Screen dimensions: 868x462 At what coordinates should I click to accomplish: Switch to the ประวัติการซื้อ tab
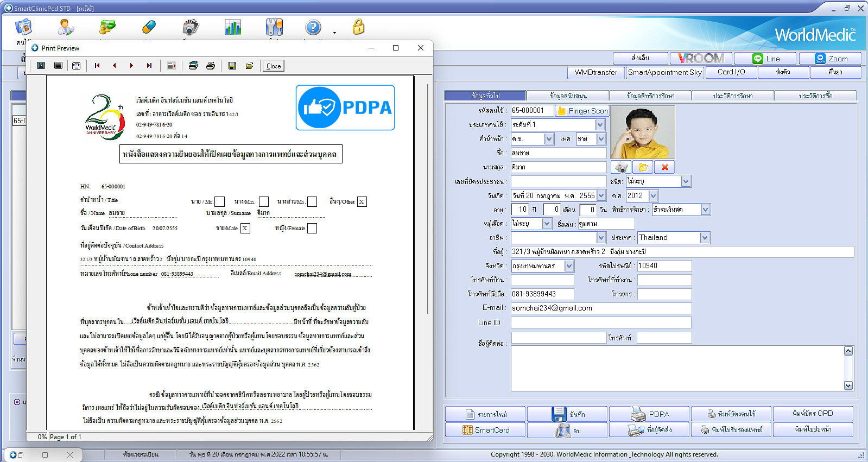[815, 96]
